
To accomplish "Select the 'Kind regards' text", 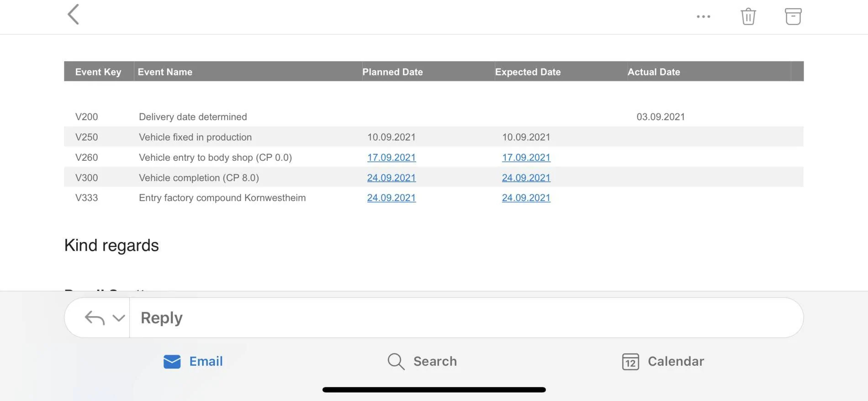I will [x=111, y=245].
